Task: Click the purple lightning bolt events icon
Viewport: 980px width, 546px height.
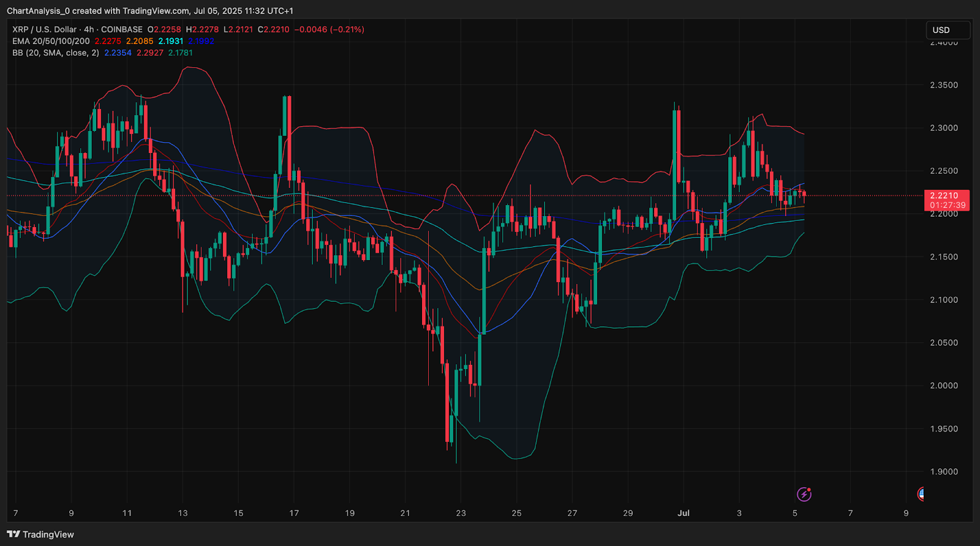Action: (x=804, y=494)
